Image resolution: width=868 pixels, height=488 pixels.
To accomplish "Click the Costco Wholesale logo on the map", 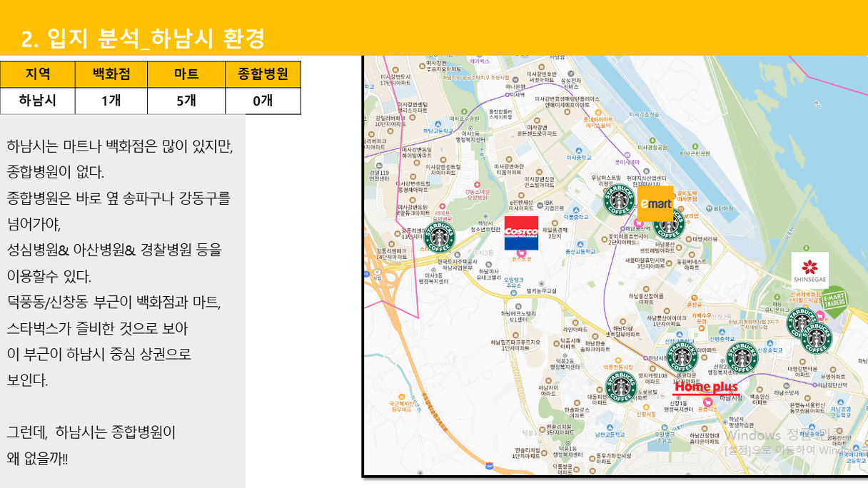I will pyautogui.click(x=521, y=233).
